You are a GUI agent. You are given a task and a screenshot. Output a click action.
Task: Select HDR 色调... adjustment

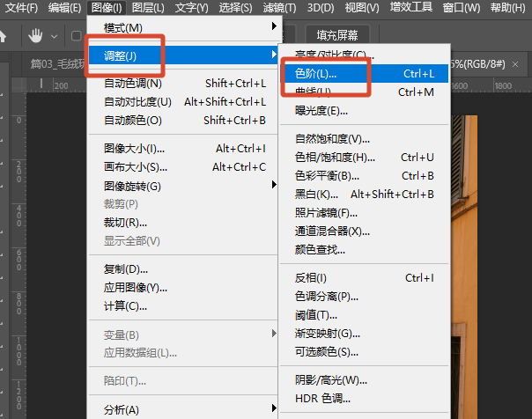(365, 399)
